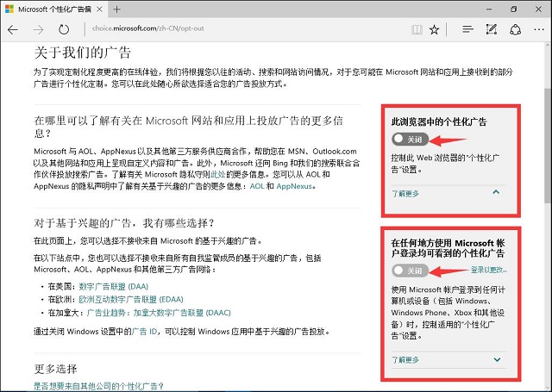
Task: Open a new tab with plus
Action: pos(117,9)
